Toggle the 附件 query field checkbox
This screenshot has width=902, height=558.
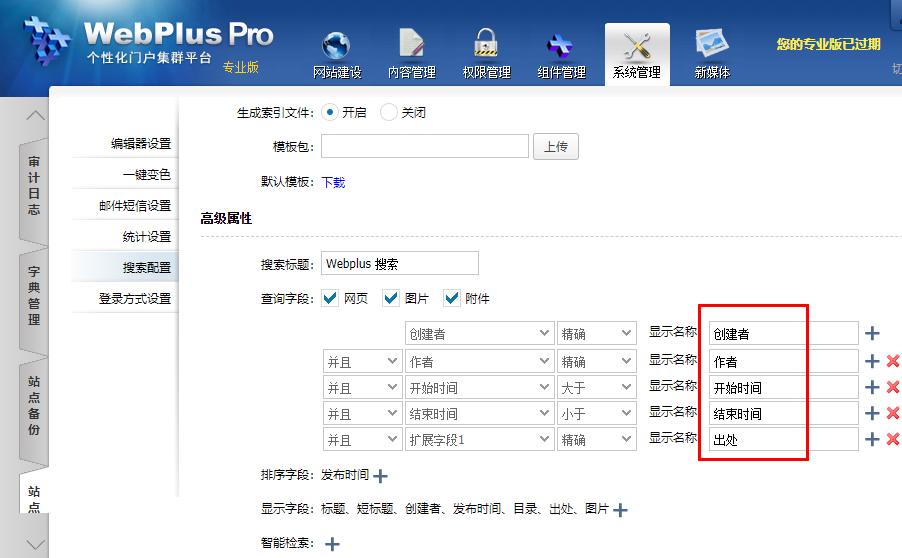(452, 298)
